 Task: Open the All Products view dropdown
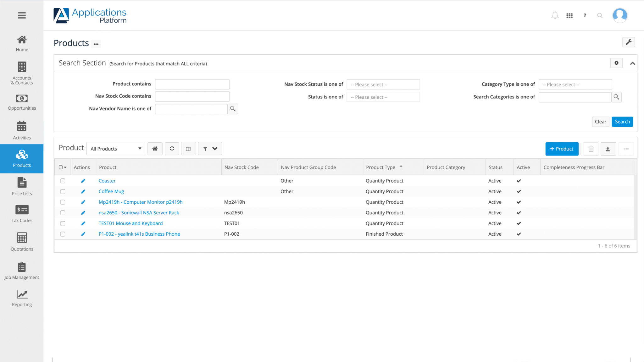115,148
